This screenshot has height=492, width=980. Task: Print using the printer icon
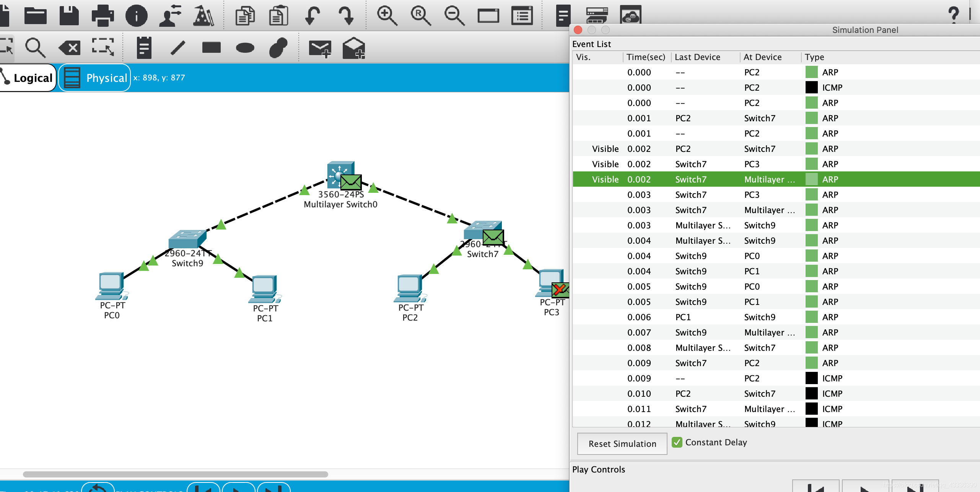[103, 16]
